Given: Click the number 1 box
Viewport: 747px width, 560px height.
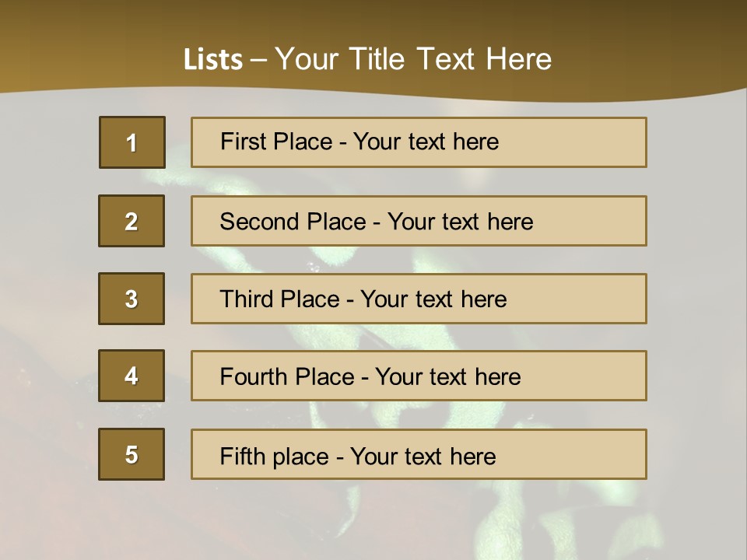Looking at the screenshot, I should pos(132,142).
